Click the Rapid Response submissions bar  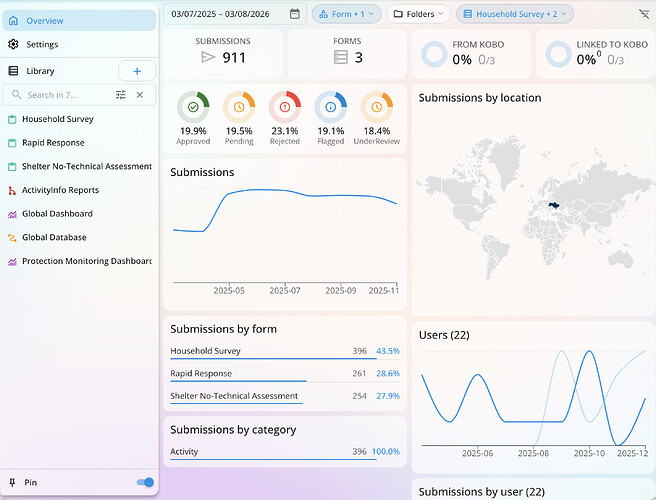tap(238, 380)
